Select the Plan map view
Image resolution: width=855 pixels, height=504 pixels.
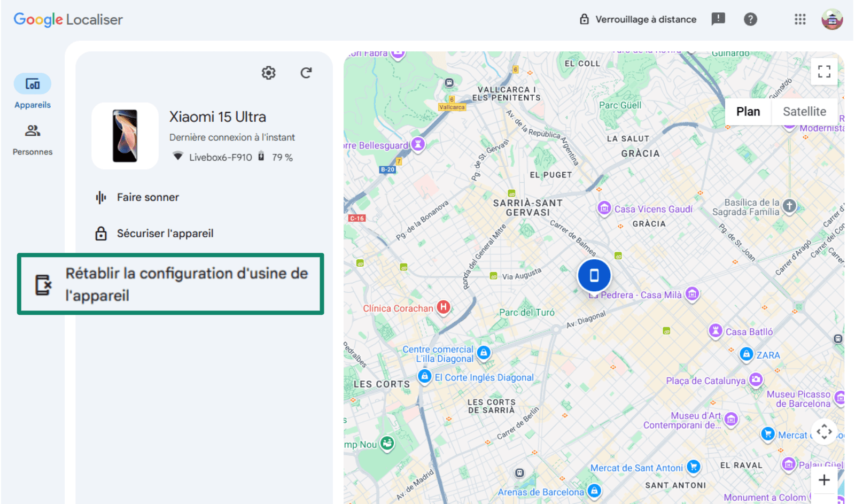click(x=748, y=112)
